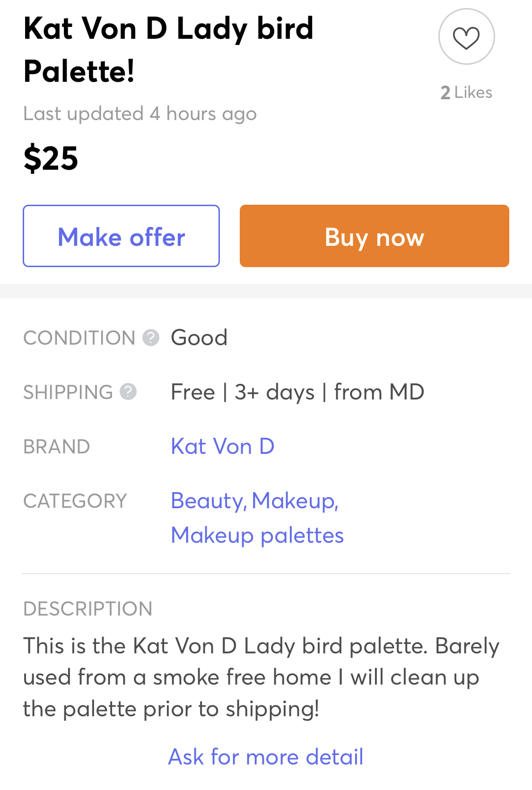This screenshot has width=532, height=790.
Task: Tap the SHIPPING label
Action: point(68,392)
